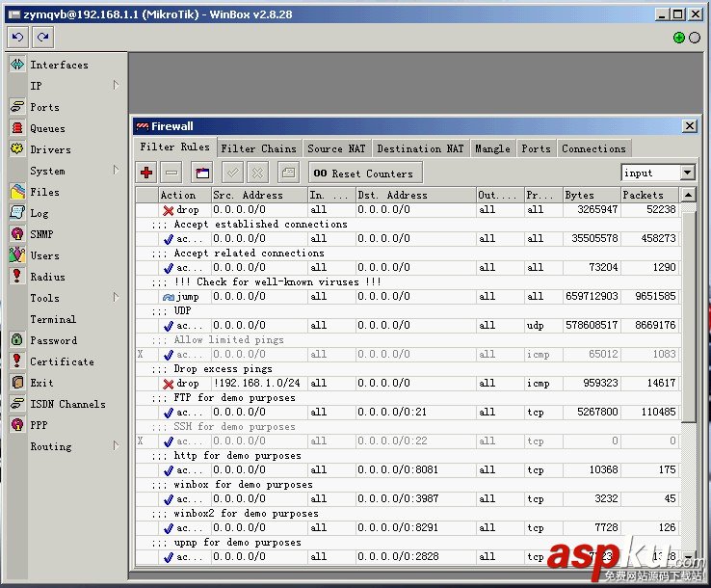Click the jump action icon in virus check rule
Viewport: 711px width, 588px height.
coord(169,297)
